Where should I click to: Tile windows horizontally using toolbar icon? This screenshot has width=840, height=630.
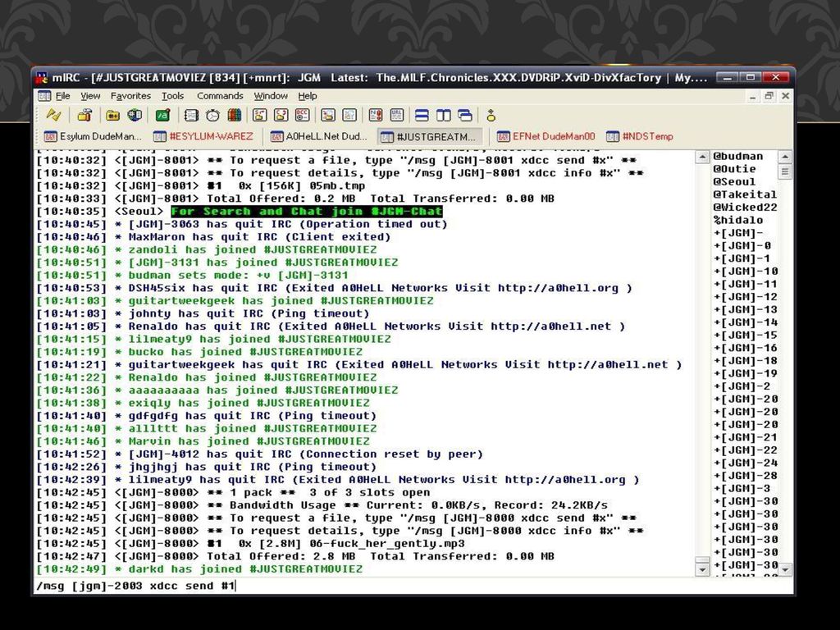pos(422,115)
